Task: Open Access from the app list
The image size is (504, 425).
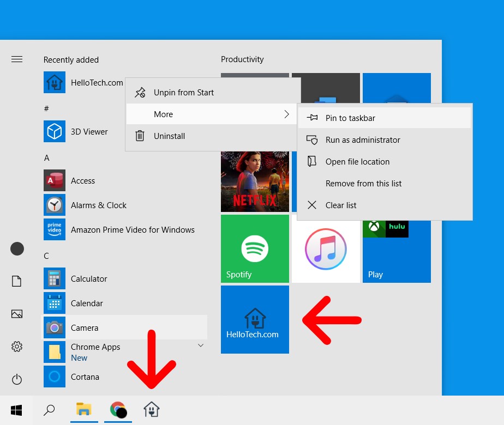Action: tap(69, 180)
